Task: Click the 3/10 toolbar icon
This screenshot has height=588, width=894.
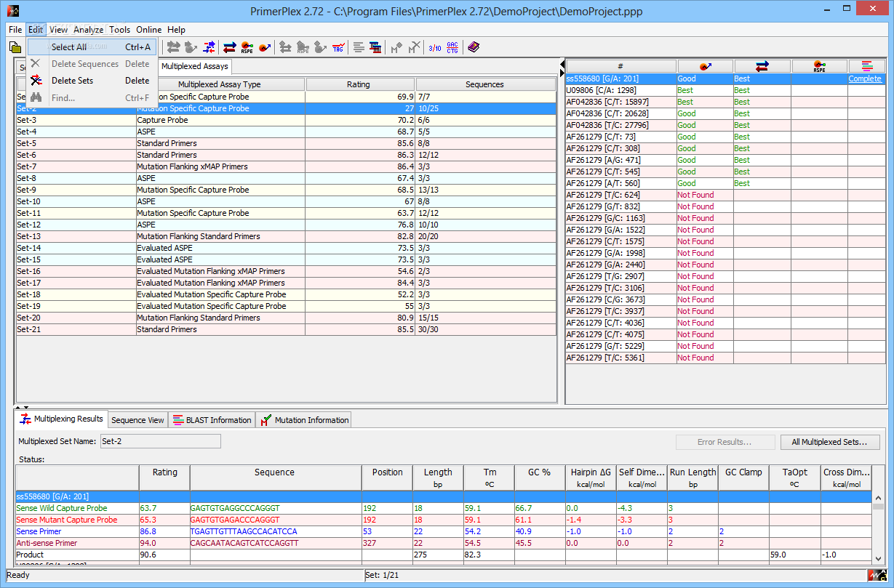Action: click(x=435, y=47)
